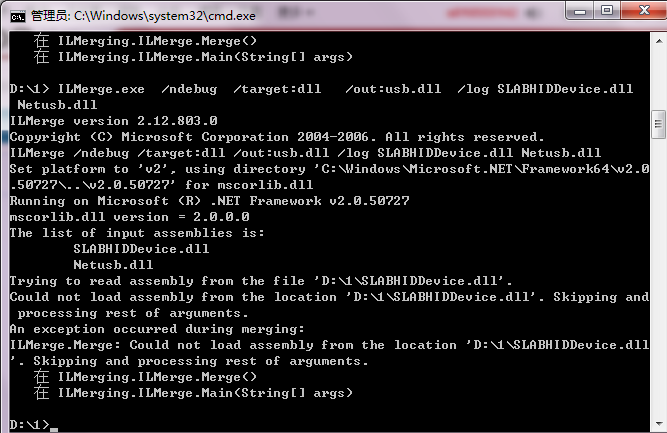
Task: Grab the vertical scrollbar thumb
Action: pos(658,124)
